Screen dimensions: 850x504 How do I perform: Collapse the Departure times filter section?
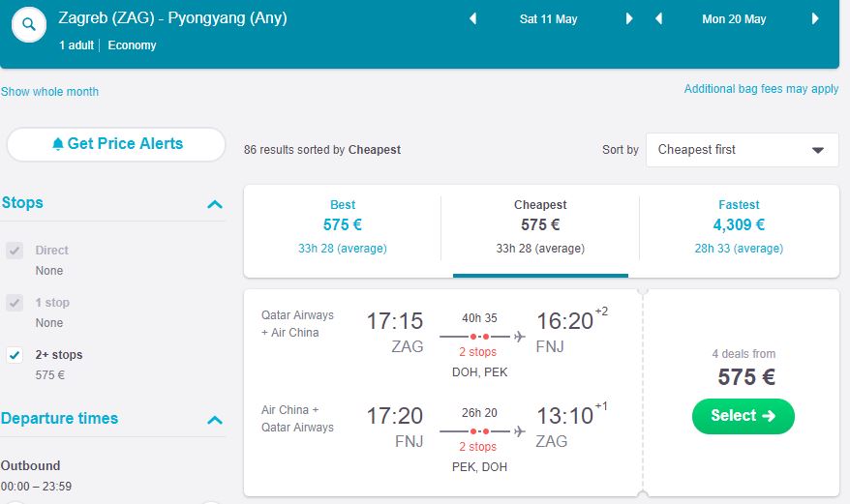pyautogui.click(x=215, y=420)
